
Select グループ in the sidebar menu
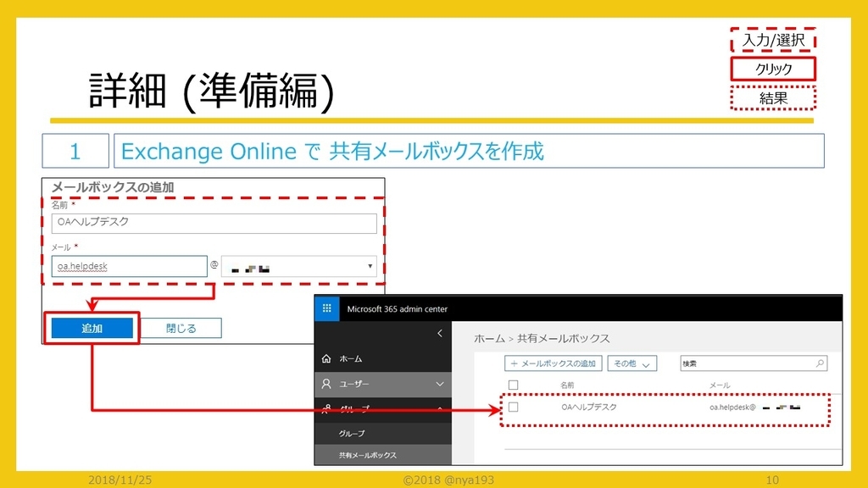[x=351, y=432]
